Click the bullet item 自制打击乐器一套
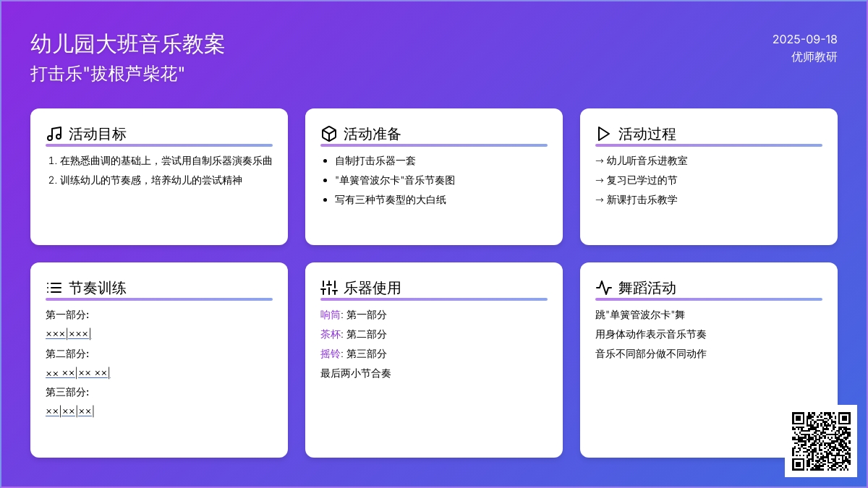 (375, 160)
